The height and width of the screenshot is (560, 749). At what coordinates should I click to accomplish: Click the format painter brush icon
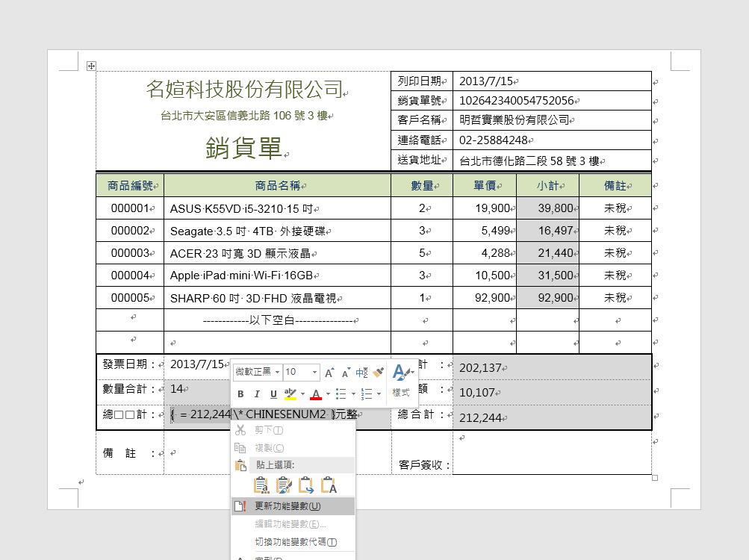tap(379, 373)
